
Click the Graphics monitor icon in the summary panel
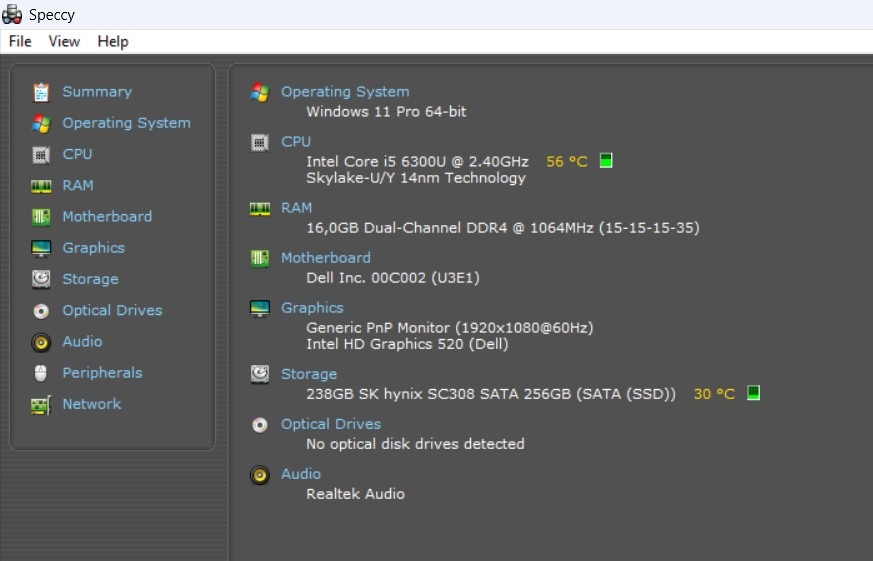[259, 308]
